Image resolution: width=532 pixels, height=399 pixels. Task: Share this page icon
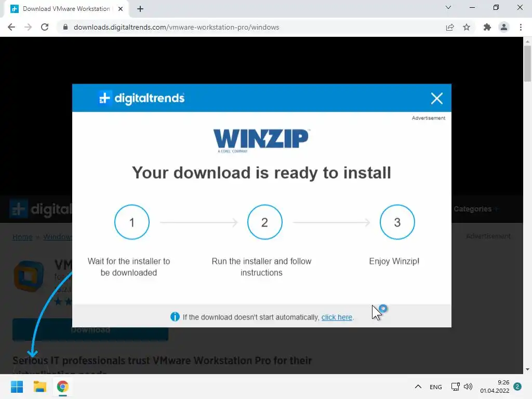[450, 27]
